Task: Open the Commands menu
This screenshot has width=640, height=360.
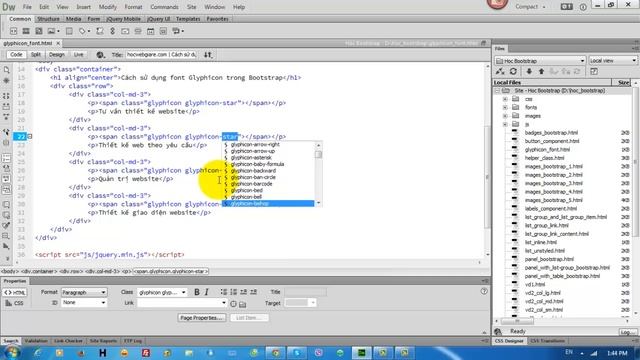Action: pos(164,7)
